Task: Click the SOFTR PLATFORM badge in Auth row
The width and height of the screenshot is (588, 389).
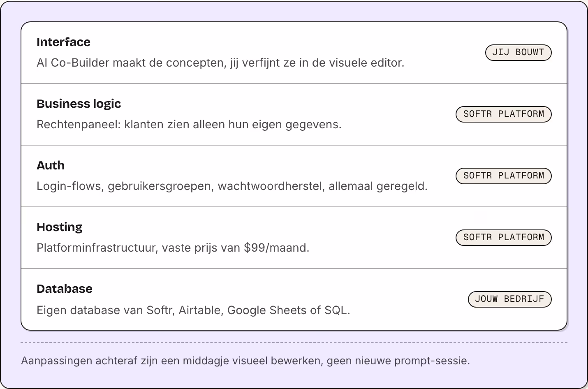Action: [503, 176]
